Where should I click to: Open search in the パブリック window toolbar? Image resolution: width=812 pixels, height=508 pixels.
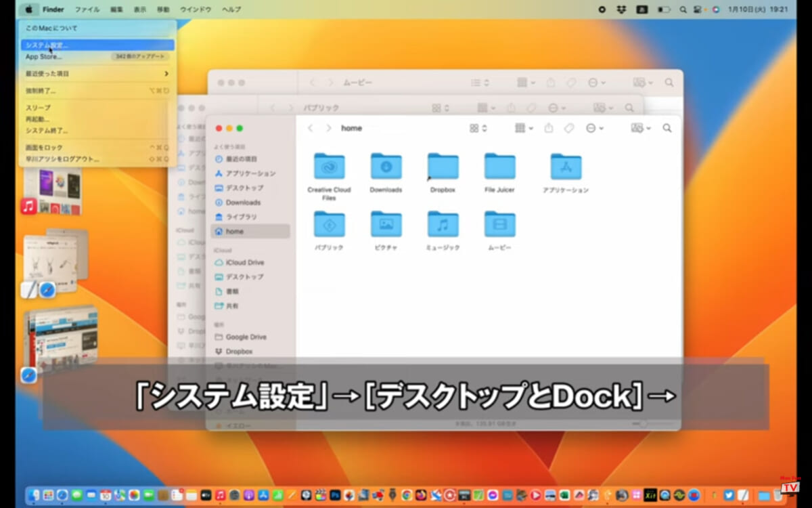(x=630, y=108)
